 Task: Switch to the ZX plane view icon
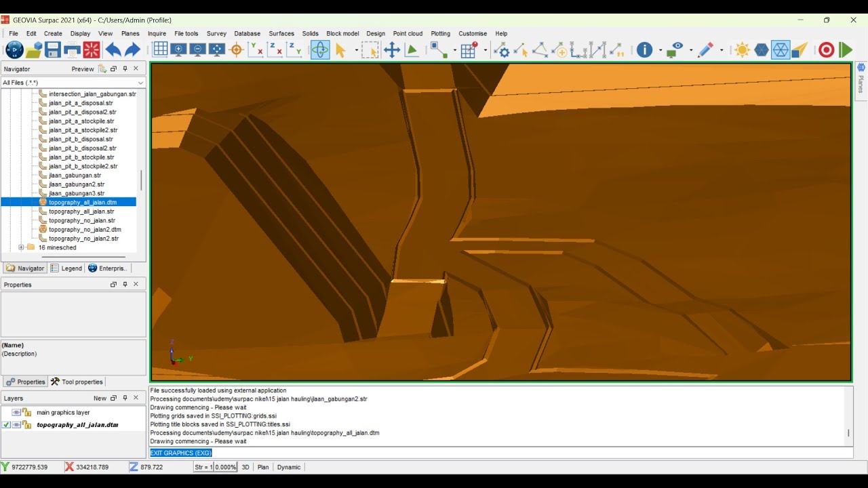[x=275, y=49]
